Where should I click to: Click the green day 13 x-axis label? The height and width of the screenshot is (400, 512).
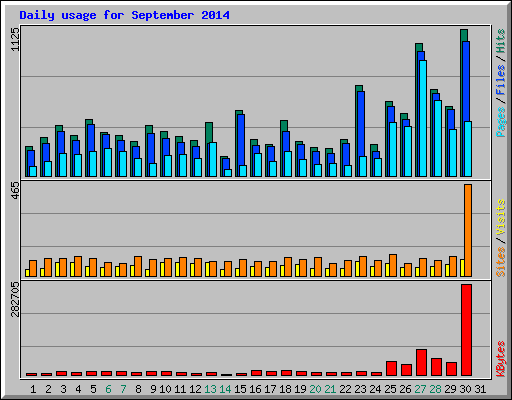(x=210, y=389)
